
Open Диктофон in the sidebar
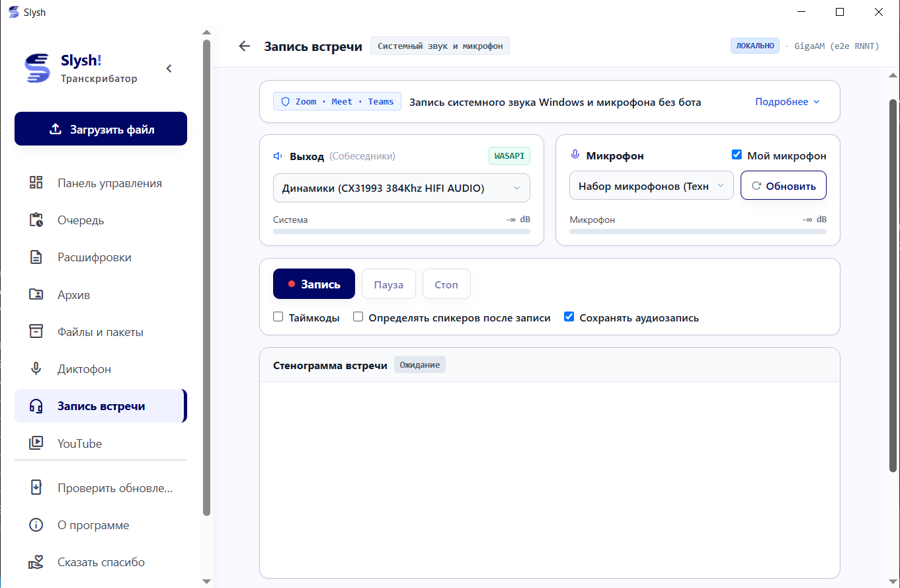[101, 369]
